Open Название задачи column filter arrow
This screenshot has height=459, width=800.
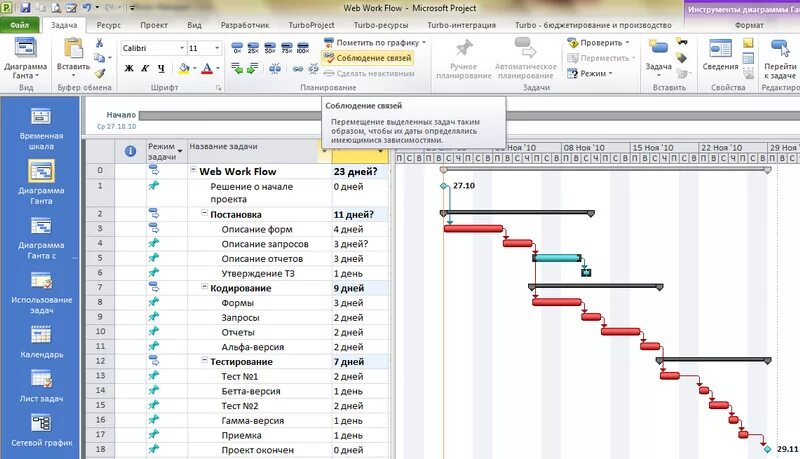(x=324, y=151)
